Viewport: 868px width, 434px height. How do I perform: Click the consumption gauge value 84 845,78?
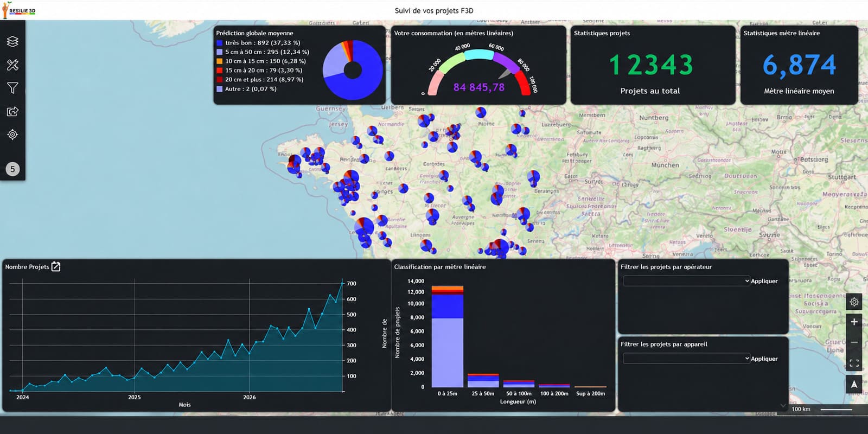479,87
